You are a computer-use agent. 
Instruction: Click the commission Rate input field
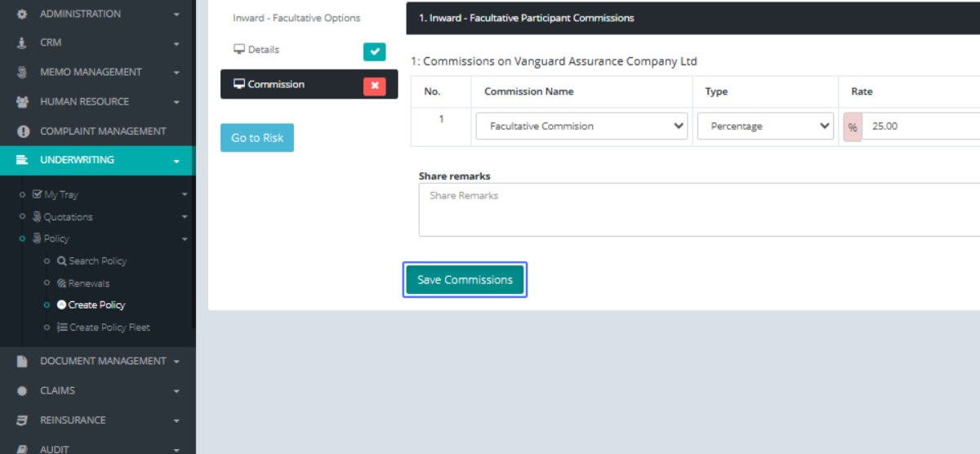tap(919, 127)
